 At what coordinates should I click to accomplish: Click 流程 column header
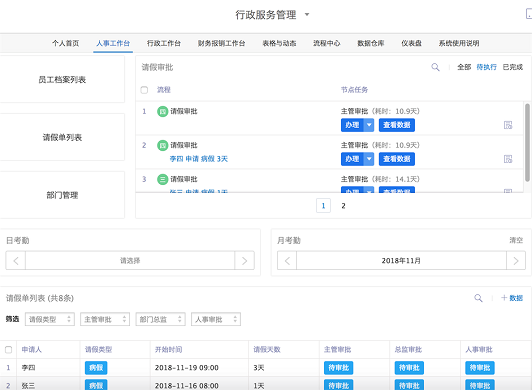tap(164, 90)
